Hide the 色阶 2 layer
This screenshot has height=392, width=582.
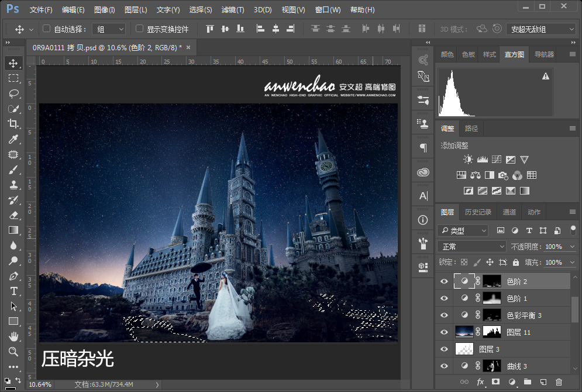coord(444,282)
